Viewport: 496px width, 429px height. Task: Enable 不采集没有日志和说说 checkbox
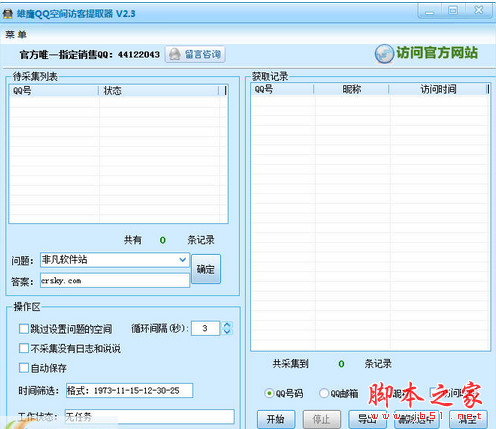(24, 348)
